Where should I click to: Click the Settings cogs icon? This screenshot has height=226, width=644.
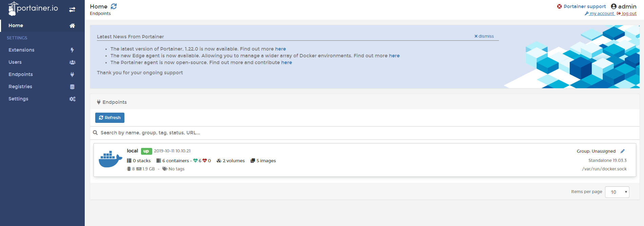click(72, 99)
